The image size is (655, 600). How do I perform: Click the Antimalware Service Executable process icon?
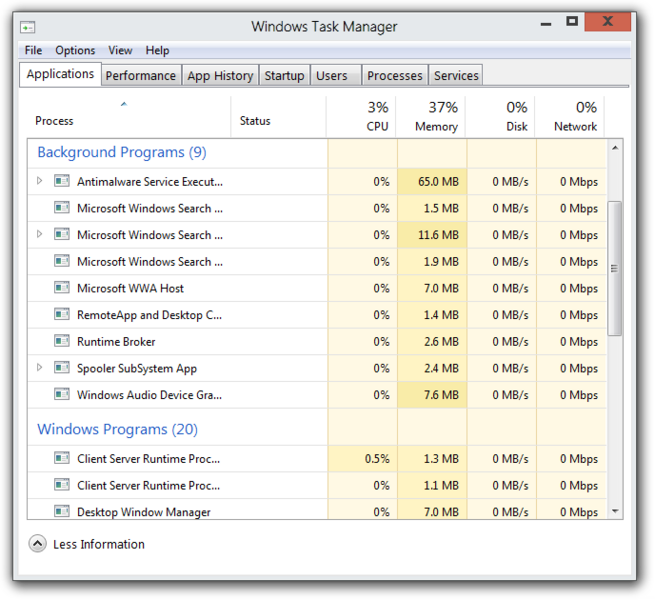tap(62, 182)
